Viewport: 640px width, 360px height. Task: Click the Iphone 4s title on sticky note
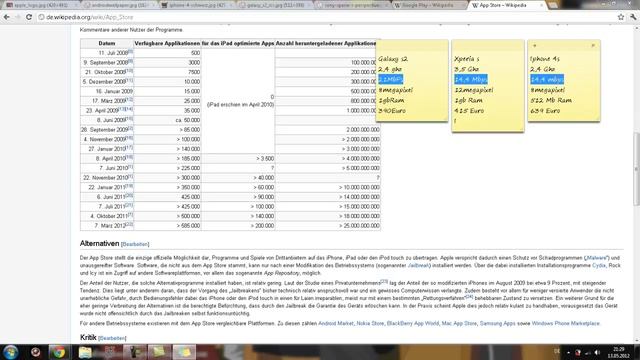(545, 59)
